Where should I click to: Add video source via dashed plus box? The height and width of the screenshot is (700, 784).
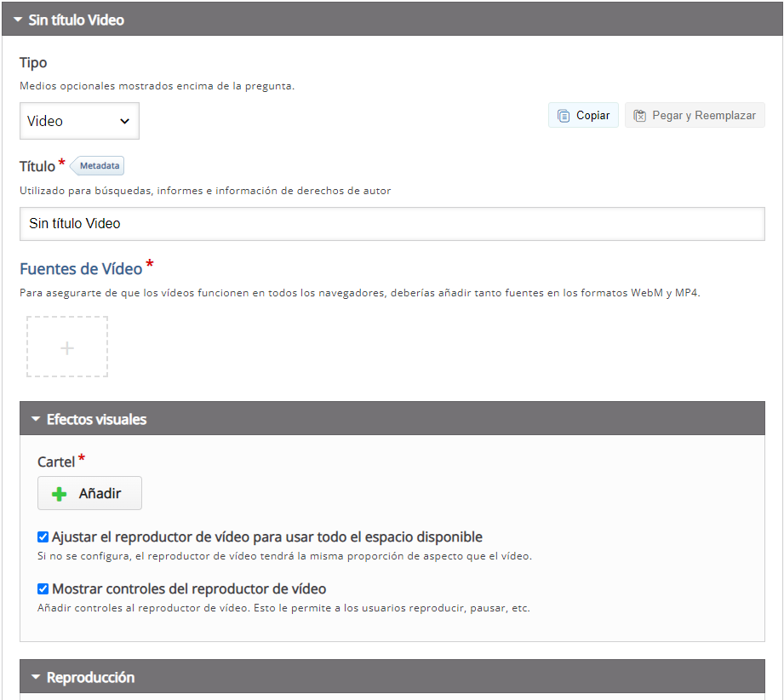click(67, 347)
